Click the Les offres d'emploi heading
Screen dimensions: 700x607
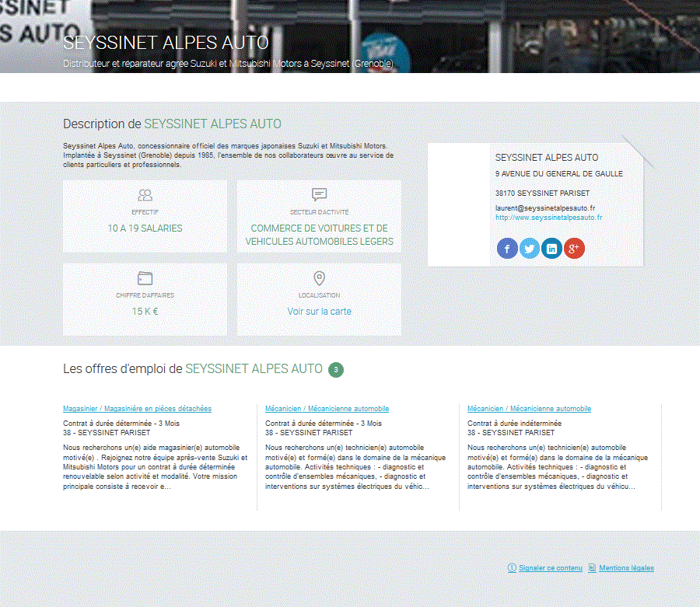[x=192, y=369]
